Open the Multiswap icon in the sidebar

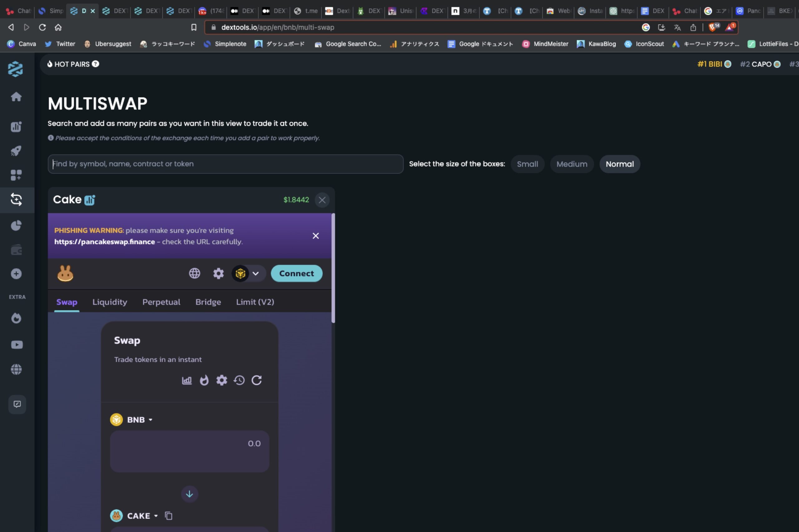[x=16, y=200]
